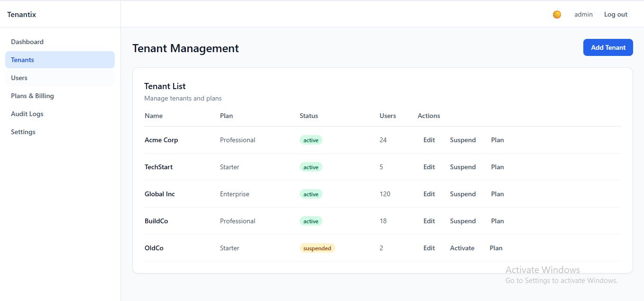Edit the Acme Corp tenant
The height and width of the screenshot is (301, 644).
tap(429, 140)
